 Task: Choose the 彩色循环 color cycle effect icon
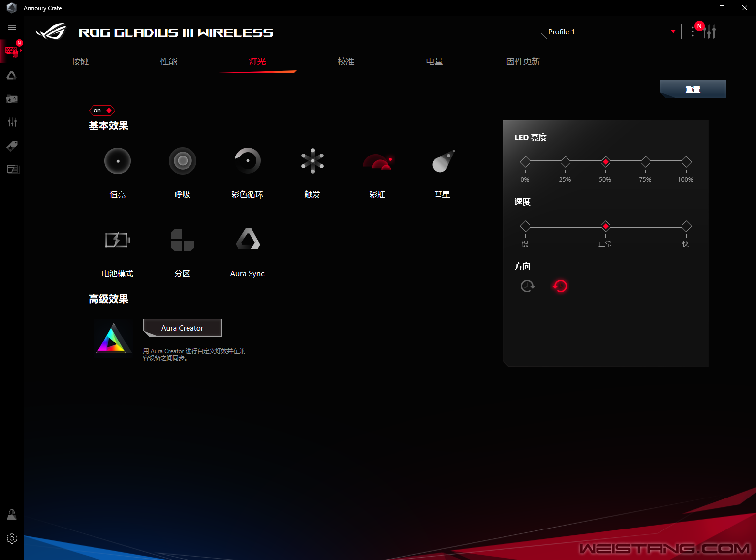(x=248, y=161)
